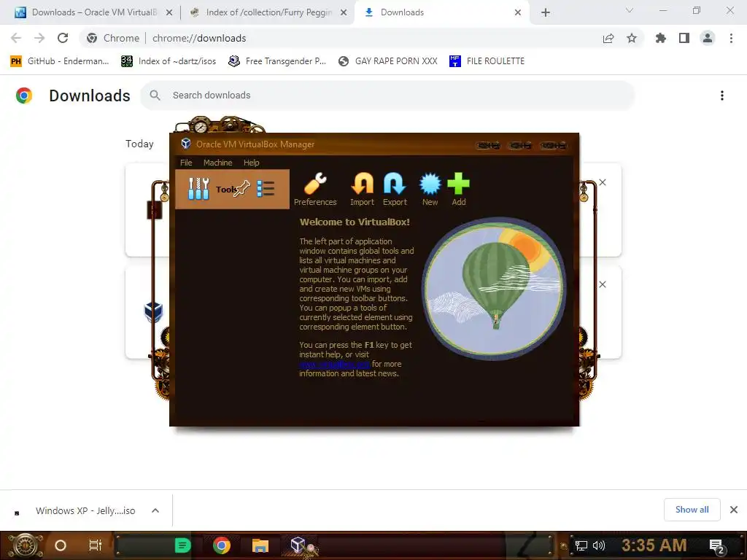Image resolution: width=747 pixels, height=560 pixels.
Task: Open the File menu in VirtualBox
Action: point(186,163)
